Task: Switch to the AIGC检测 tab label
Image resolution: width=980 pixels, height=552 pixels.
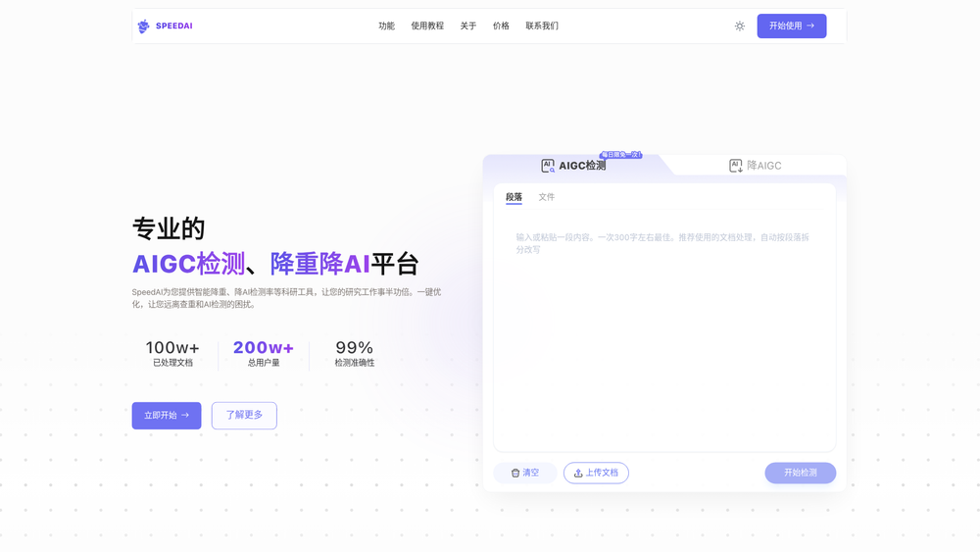Action: 582,166
